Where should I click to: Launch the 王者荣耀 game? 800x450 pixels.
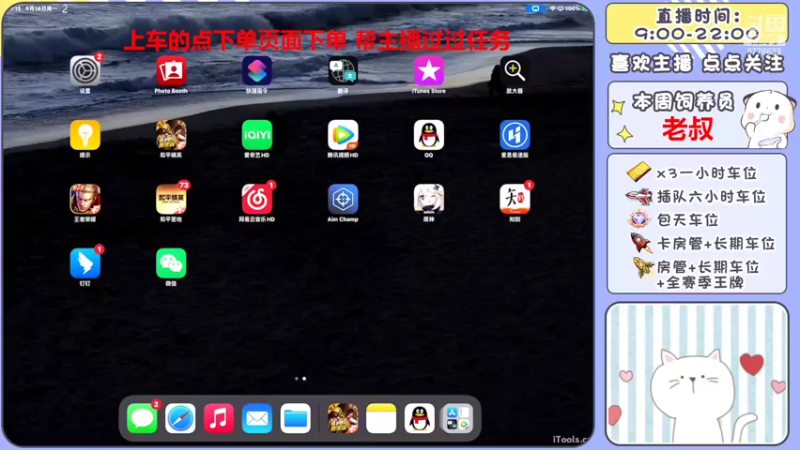(x=85, y=199)
